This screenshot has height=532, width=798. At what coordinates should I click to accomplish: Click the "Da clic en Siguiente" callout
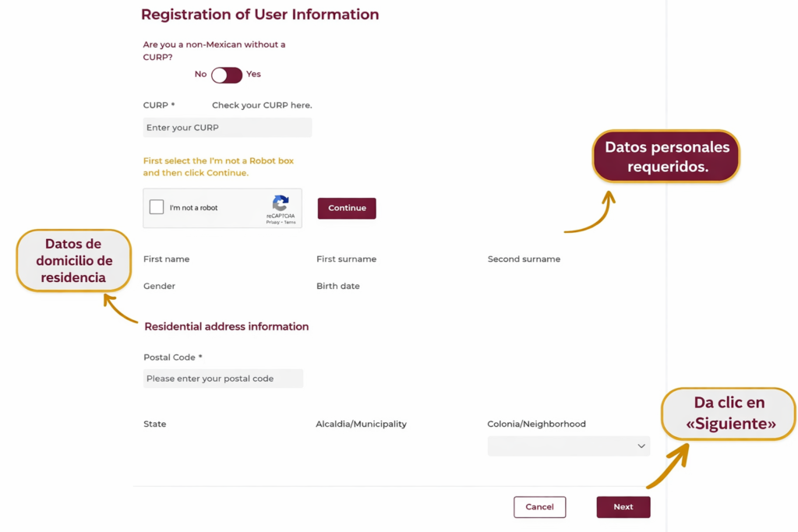[x=729, y=414]
